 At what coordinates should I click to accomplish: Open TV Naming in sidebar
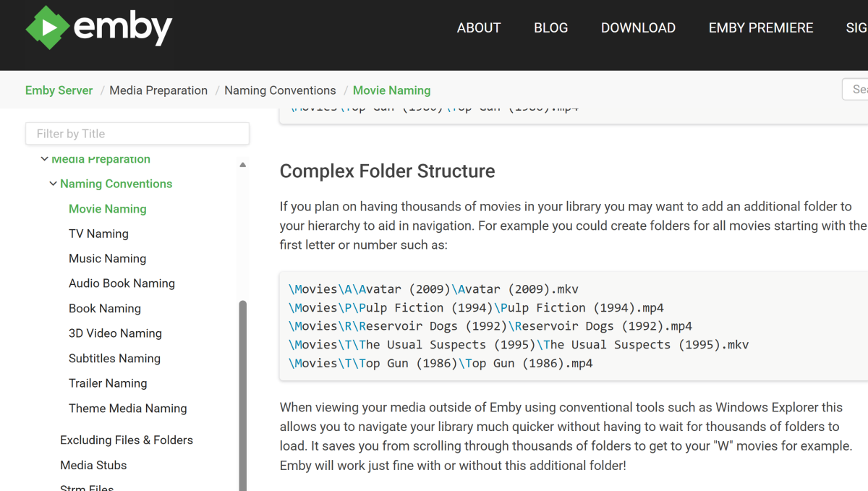pyautogui.click(x=98, y=234)
